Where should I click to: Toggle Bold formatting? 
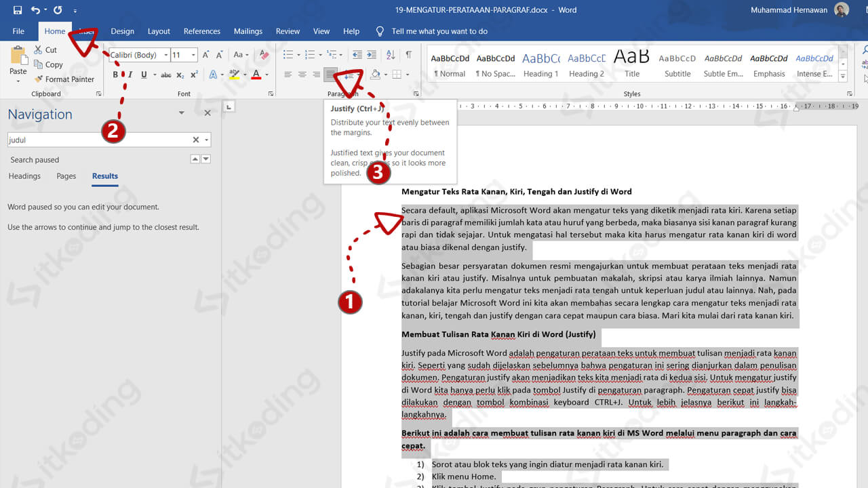116,75
